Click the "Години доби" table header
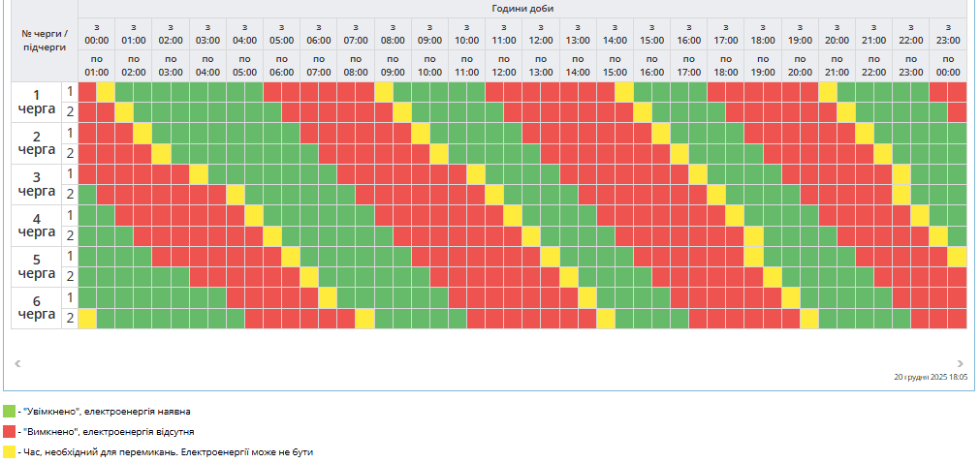Screen dimensions: 980x463 522,9
